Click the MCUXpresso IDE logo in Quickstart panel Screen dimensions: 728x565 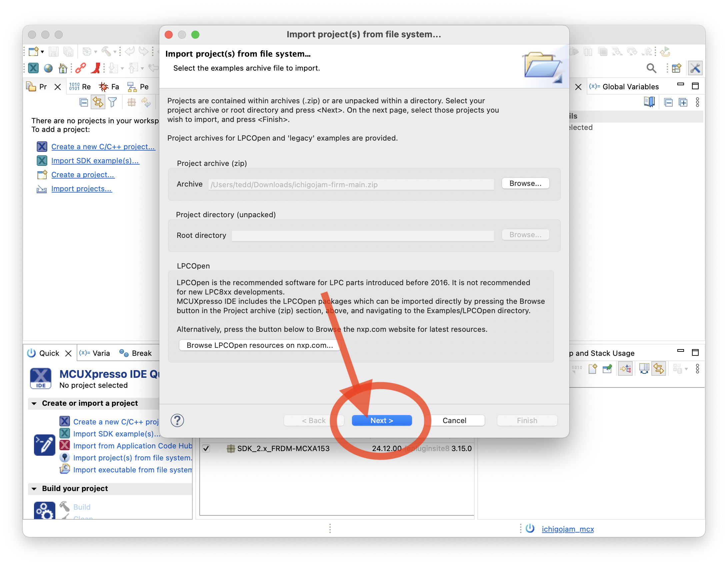(x=41, y=378)
